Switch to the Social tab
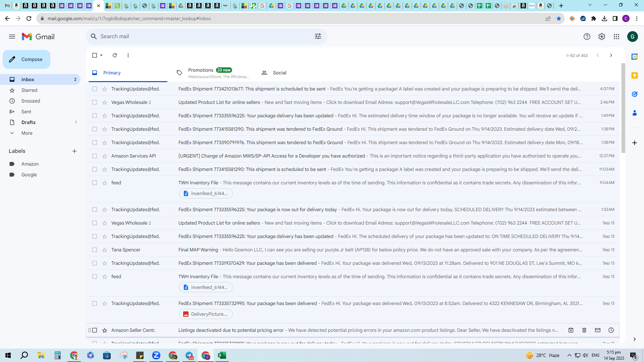The height and width of the screenshot is (362, 644). coord(297,73)
